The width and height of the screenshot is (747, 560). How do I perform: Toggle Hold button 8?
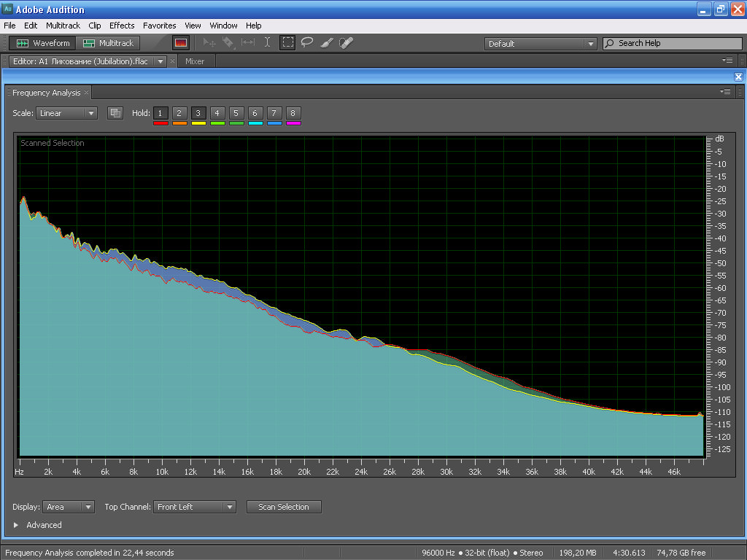293,113
